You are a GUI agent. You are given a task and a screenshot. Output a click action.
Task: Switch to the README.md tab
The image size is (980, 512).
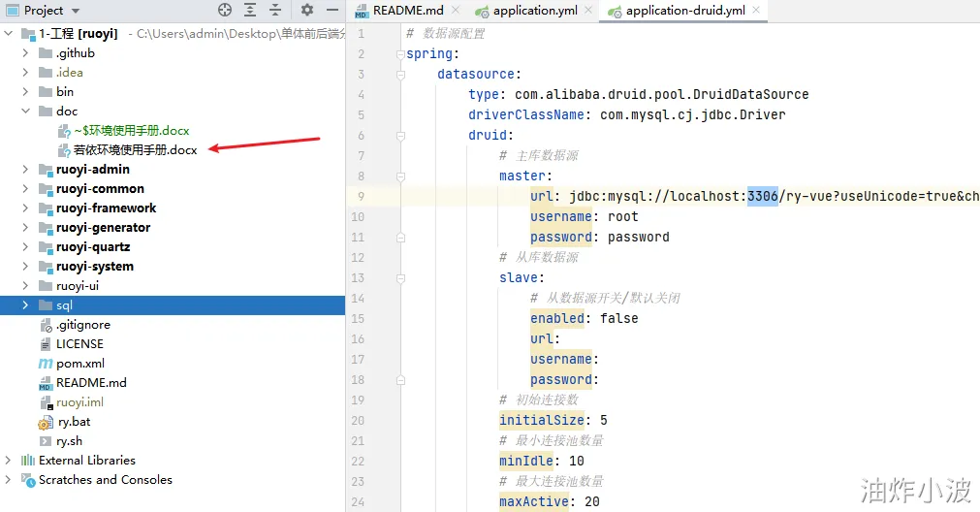[x=407, y=11]
